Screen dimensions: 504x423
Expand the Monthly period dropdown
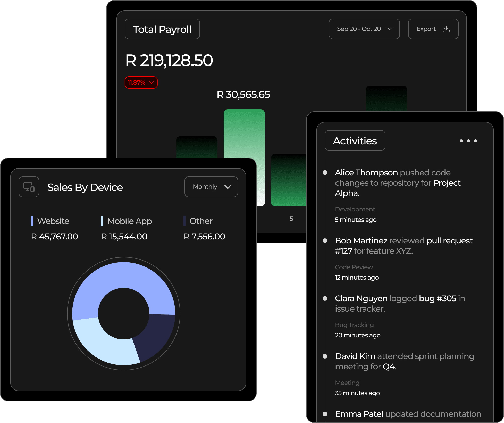pyautogui.click(x=211, y=187)
